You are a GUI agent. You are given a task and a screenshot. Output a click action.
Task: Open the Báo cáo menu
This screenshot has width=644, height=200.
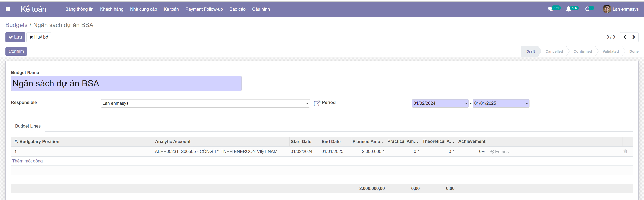coord(237,9)
